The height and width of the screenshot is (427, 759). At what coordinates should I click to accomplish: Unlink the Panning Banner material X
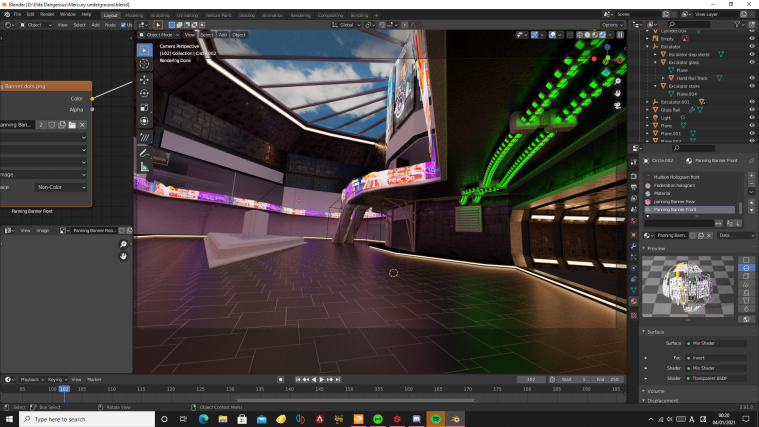(x=709, y=235)
